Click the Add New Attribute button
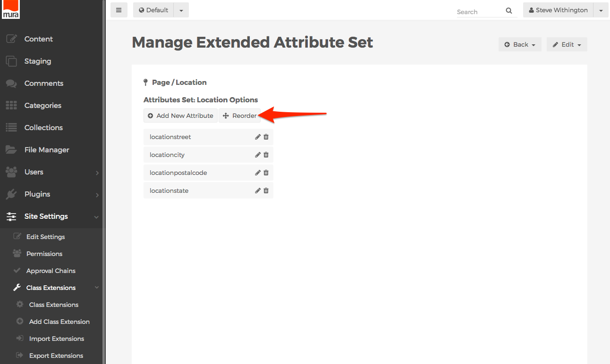610x364 pixels. point(180,116)
